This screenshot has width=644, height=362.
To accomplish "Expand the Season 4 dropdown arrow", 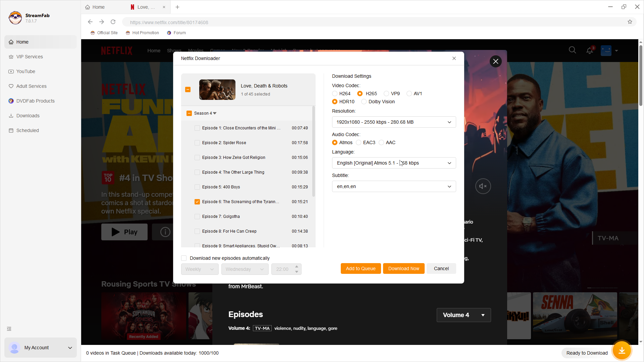I will click(215, 113).
